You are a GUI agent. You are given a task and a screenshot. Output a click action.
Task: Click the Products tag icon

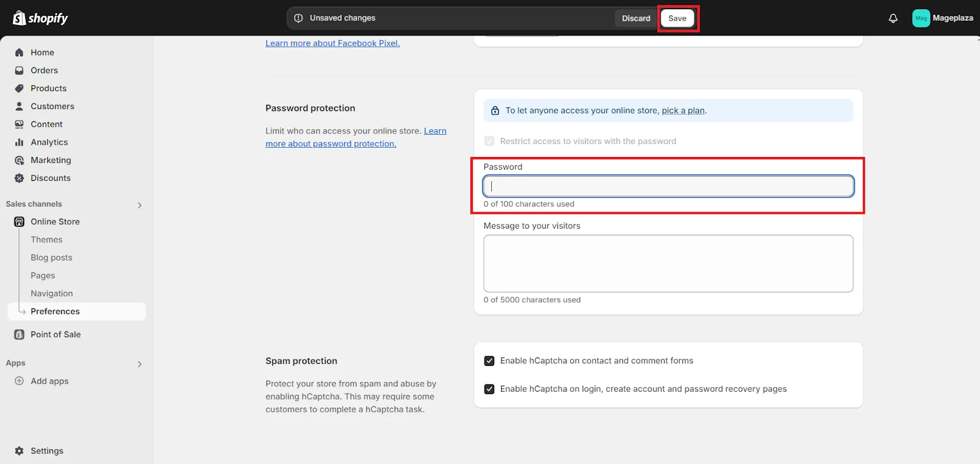click(x=19, y=88)
